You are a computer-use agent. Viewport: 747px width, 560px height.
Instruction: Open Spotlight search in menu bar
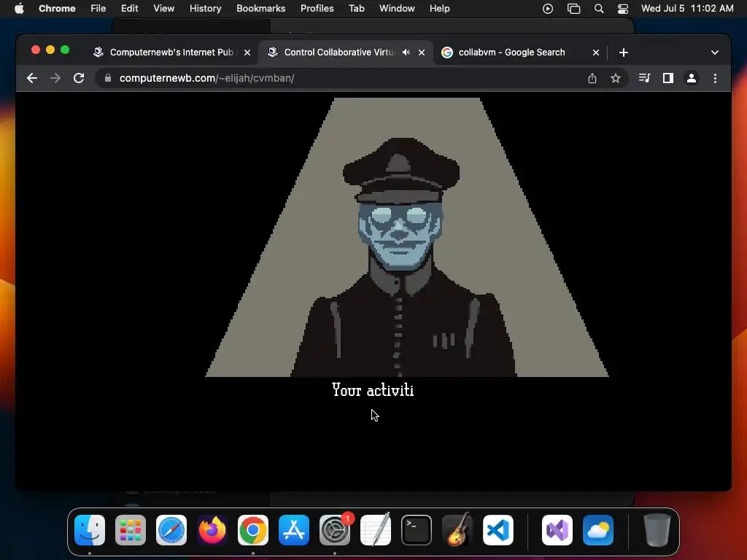(599, 9)
